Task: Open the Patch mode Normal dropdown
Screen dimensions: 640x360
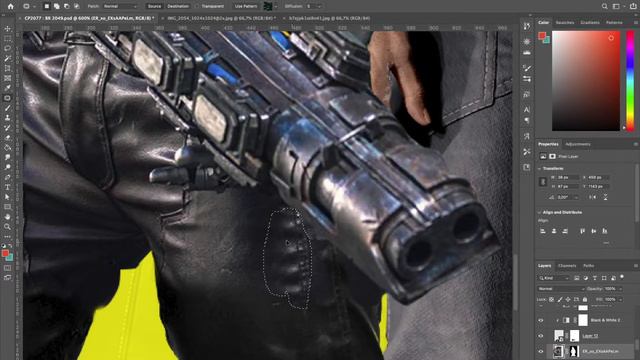Action: 119,6
